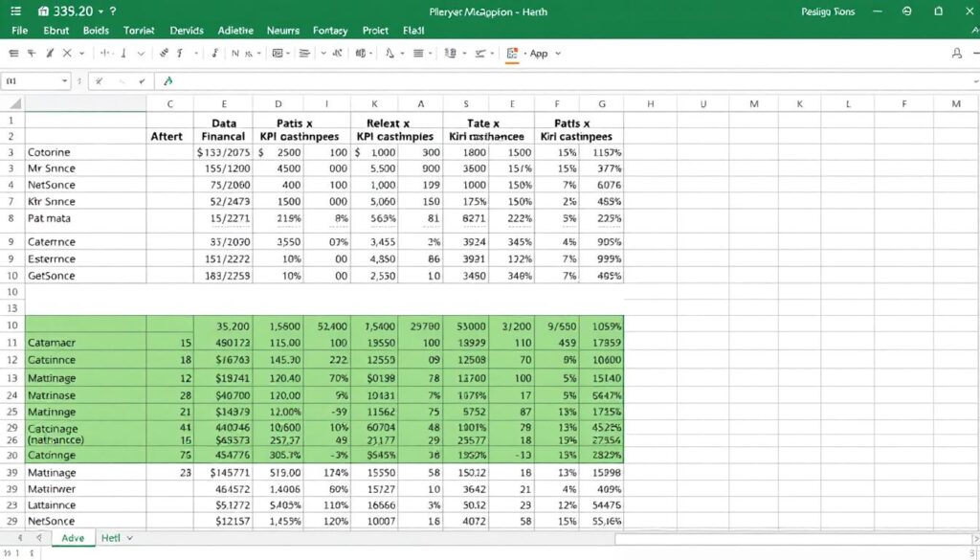The height and width of the screenshot is (560, 980).
Task: Toggle the Italic formatting option
Action: point(179,54)
